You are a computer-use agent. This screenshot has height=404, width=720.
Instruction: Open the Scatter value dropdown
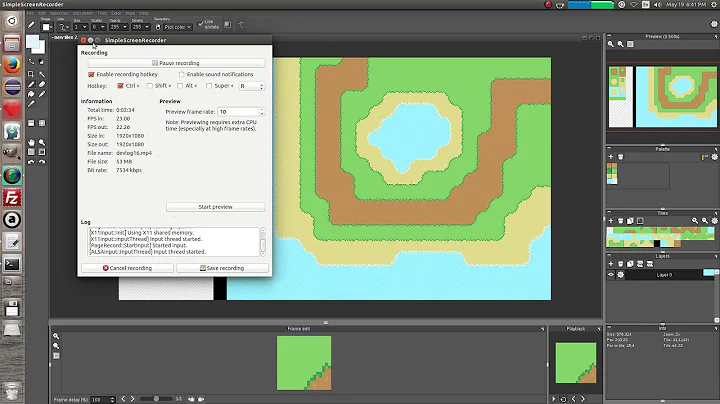pos(98,27)
